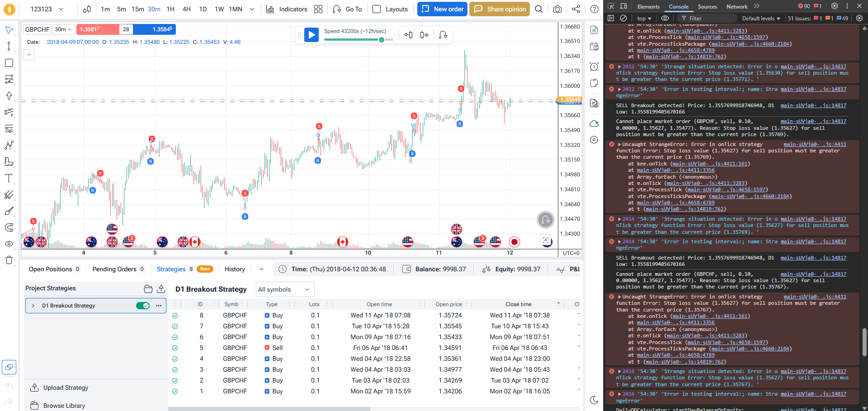The width and height of the screenshot is (868, 411).
Task: Click the upload strategy folder export icon
Action: pyautogui.click(x=161, y=289)
